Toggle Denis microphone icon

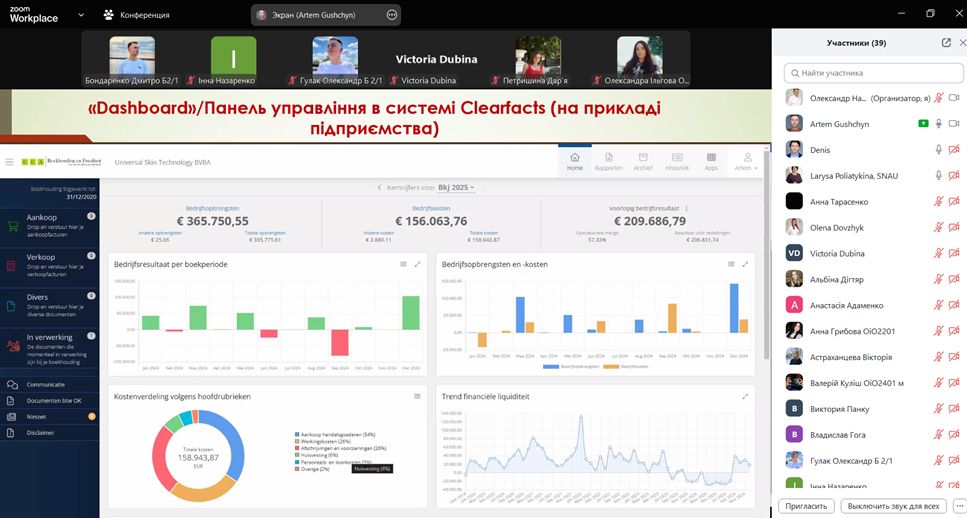[939, 150]
